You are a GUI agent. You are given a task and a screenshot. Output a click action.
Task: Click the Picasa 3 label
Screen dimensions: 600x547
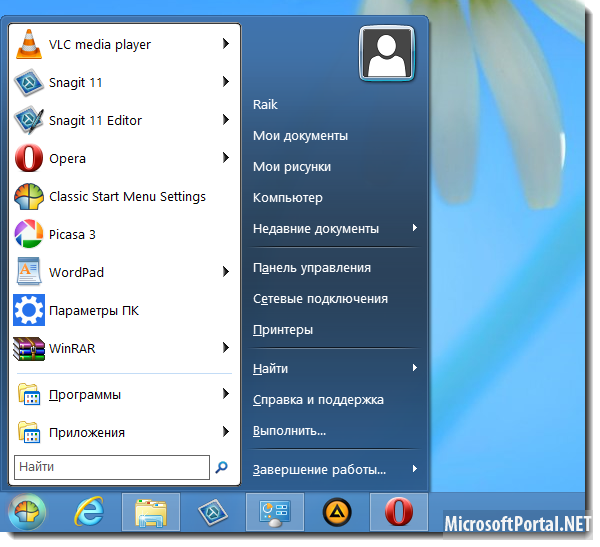tap(72, 234)
